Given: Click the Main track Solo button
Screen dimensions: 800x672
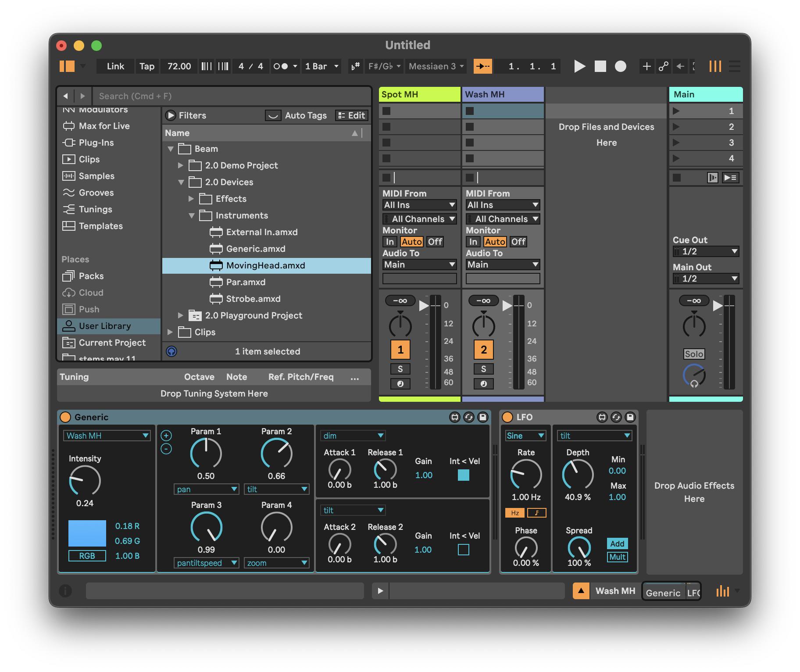Looking at the screenshot, I should [694, 354].
